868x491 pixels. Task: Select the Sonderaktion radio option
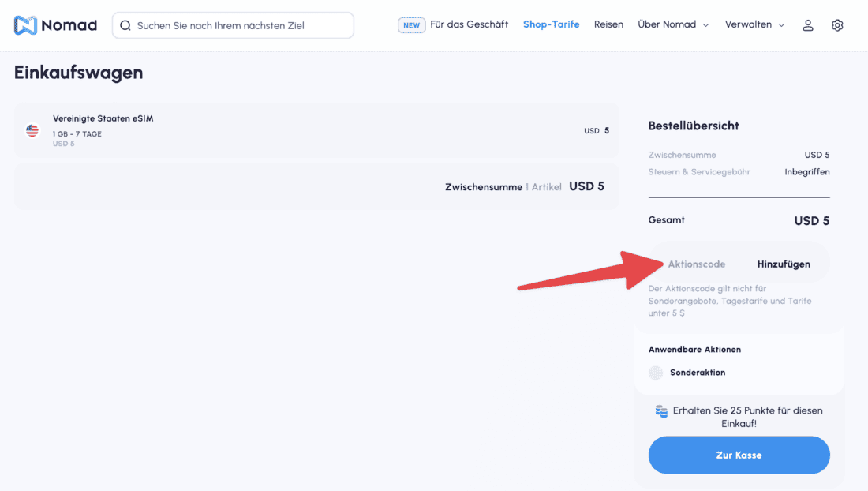click(656, 373)
